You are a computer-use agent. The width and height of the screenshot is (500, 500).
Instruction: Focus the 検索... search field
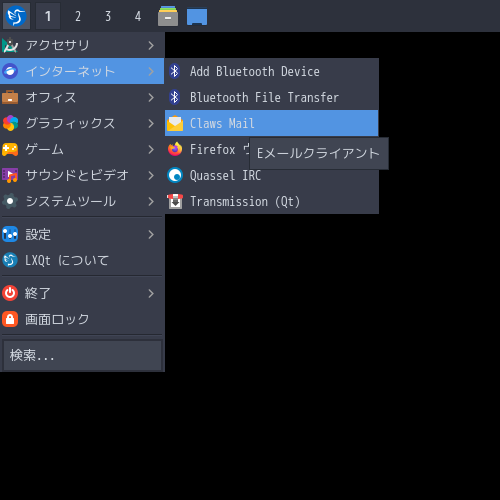pos(82,355)
